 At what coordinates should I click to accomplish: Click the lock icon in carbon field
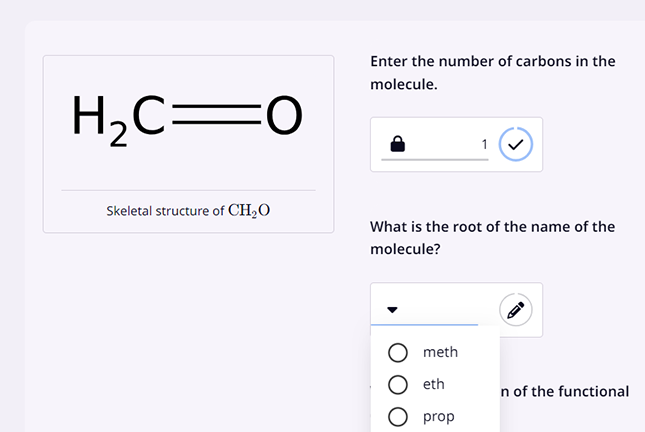pos(397,145)
